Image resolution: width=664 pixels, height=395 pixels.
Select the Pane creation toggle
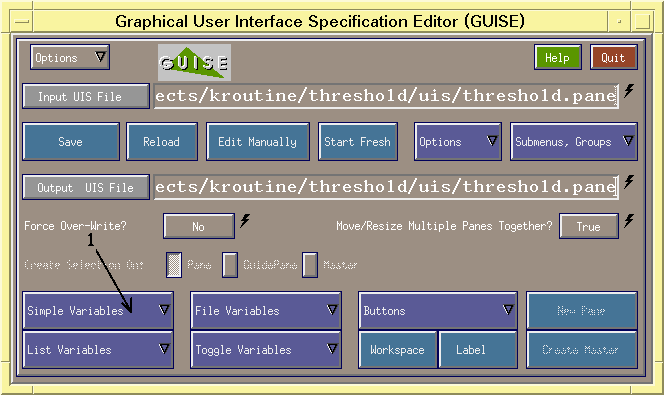point(174,265)
